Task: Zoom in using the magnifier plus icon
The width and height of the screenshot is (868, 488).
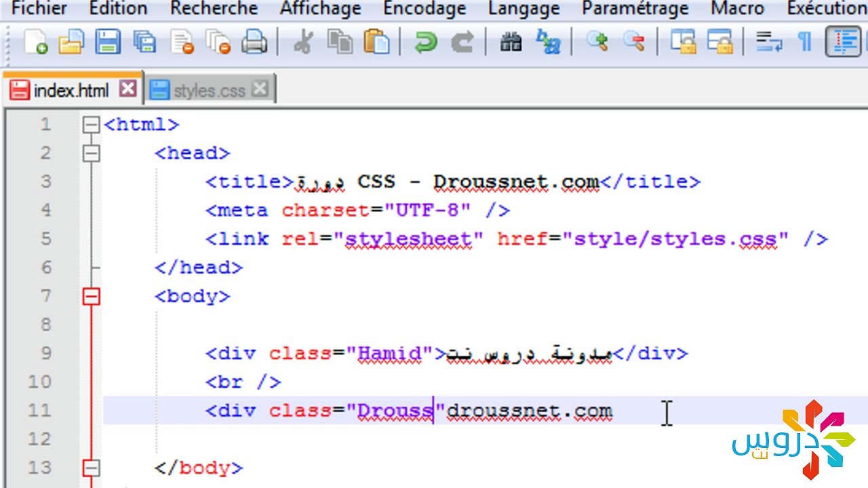Action: tap(597, 42)
